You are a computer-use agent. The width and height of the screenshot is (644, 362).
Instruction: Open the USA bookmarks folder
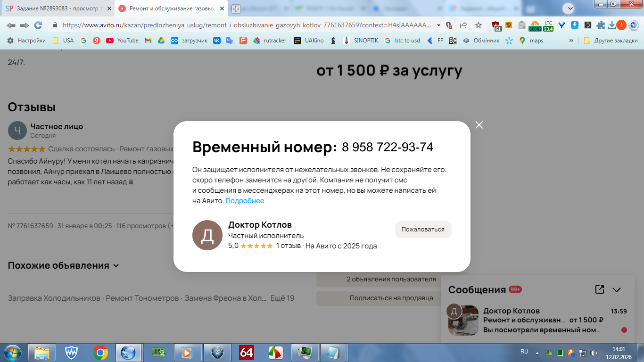coord(63,41)
